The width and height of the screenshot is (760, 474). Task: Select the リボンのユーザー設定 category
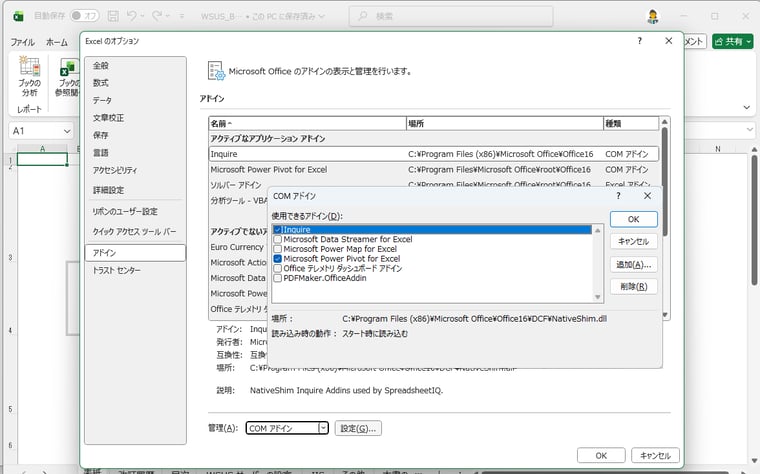tap(135, 211)
